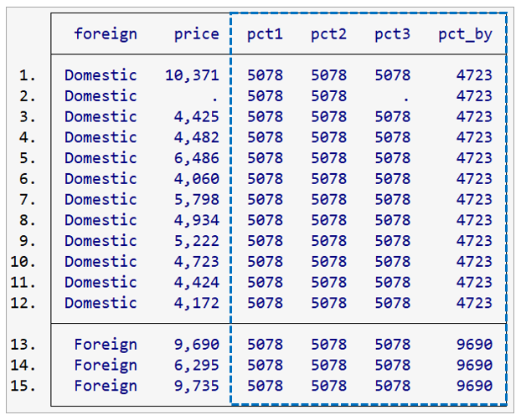Click the price column header
The height and width of the screenshot is (420, 521).
click(x=196, y=34)
